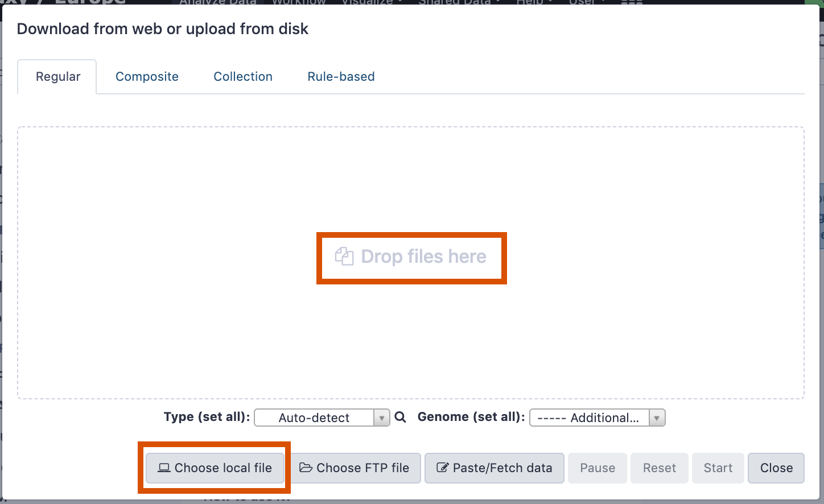Click the laptop icon on Choose local file

point(164,468)
